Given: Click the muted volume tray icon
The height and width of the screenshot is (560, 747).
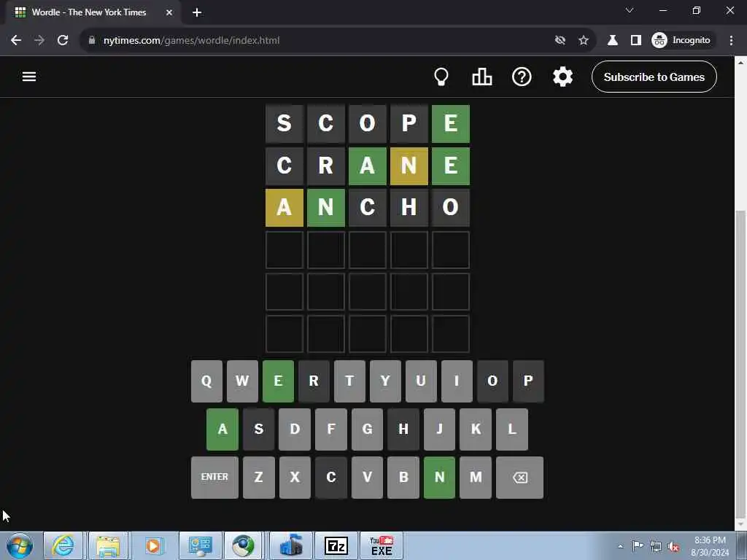Looking at the screenshot, I should [673, 547].
